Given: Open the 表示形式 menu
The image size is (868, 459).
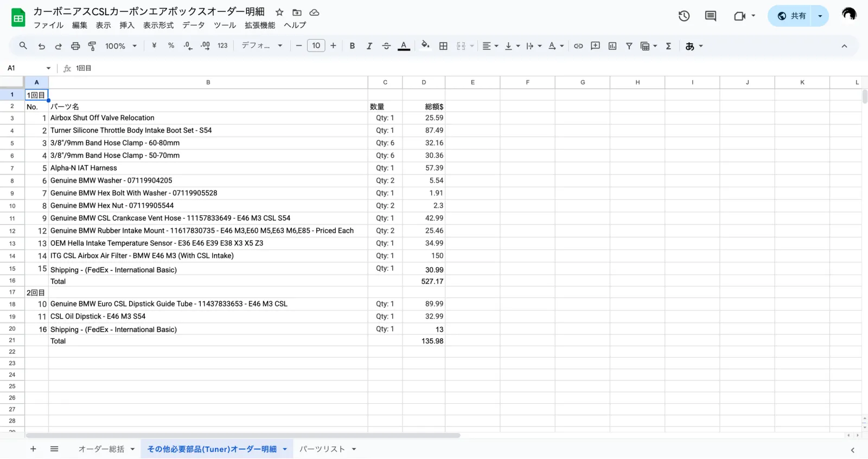Looking at the screenshot, I should 158,25.
